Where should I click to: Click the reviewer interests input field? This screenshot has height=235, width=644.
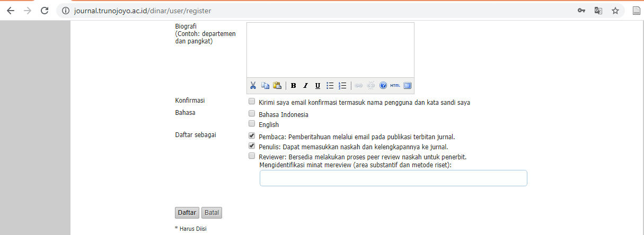pos(393,178)
